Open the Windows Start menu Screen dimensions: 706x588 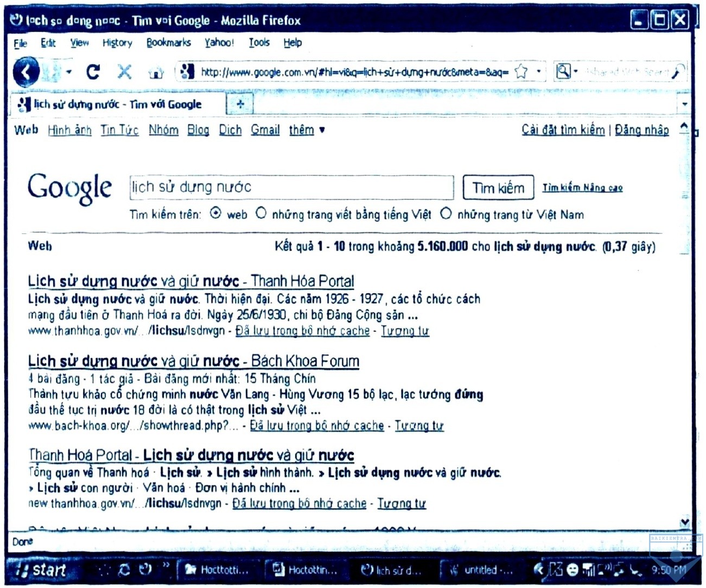[41, 570]
